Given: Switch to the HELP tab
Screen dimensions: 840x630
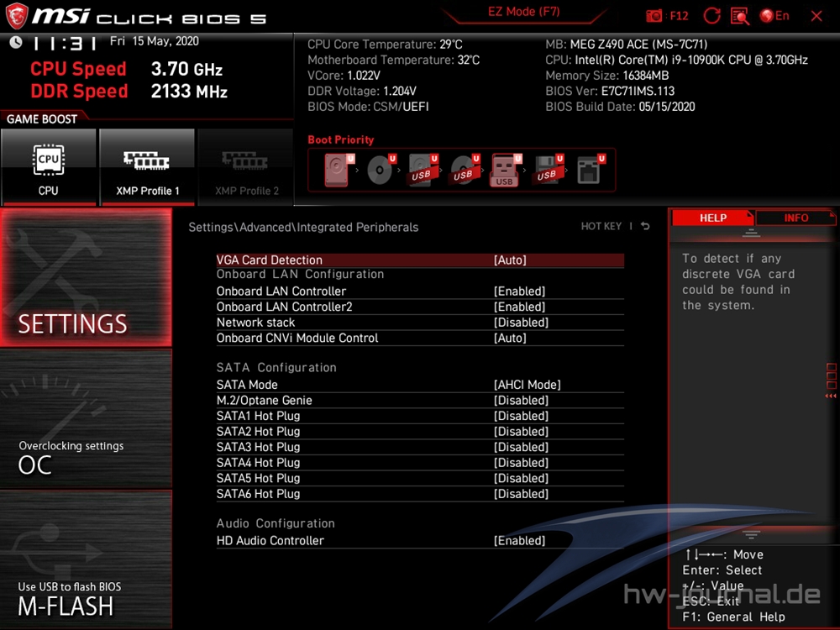Looking at the screenshot, I should click(x=713, y=218).
